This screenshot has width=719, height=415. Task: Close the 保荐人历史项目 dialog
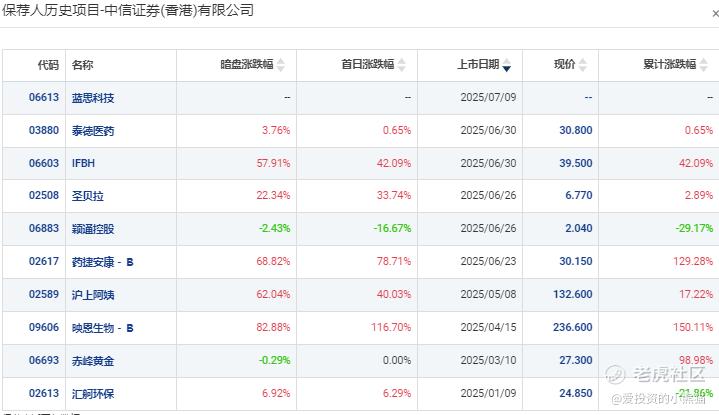[715, 14]
